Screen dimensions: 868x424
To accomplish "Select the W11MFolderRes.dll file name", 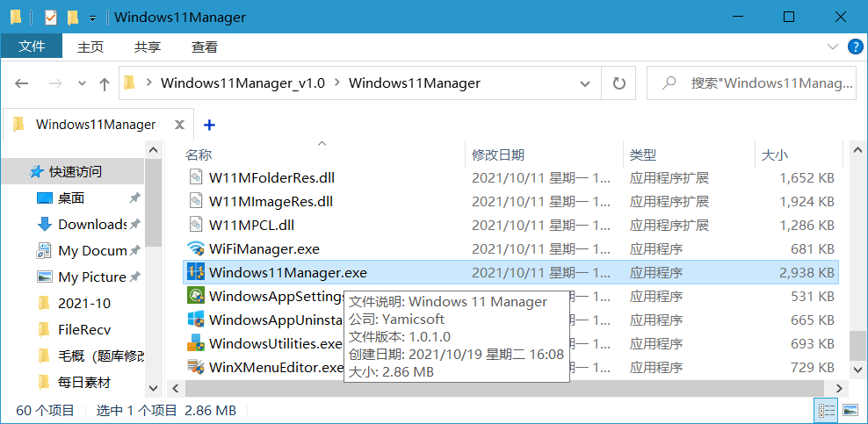I will click(x=271, y=177).
